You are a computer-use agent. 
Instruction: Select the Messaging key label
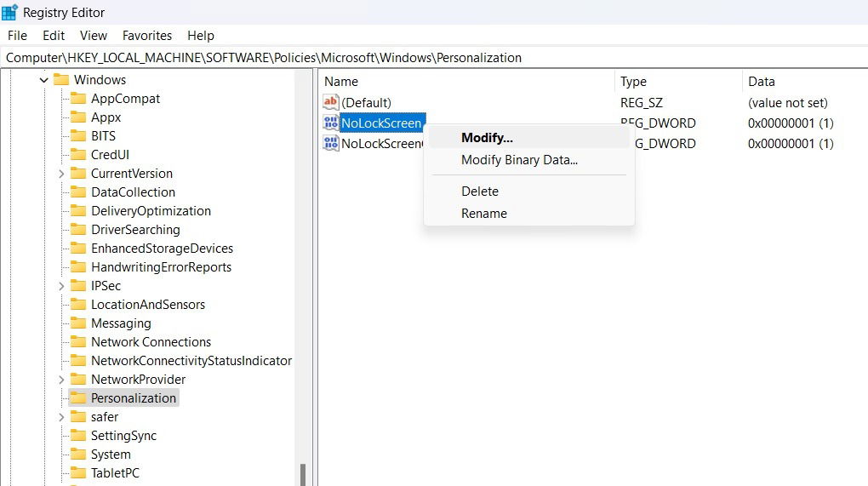click(x=121, y=323)
